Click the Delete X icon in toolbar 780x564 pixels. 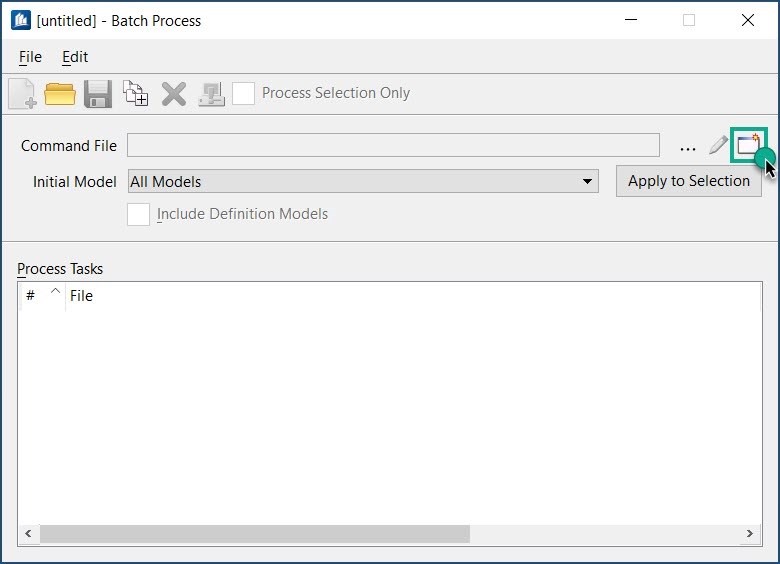pos(174,94)
